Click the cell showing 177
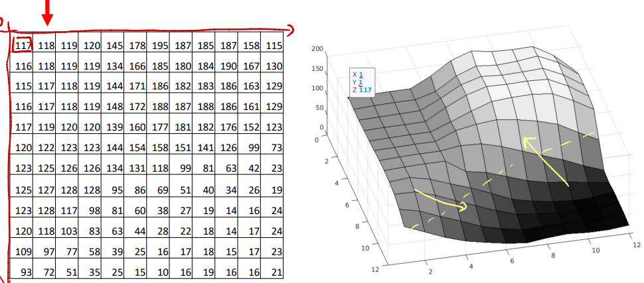This screenshot has height=283, width=644. click(x=158, y=124)
